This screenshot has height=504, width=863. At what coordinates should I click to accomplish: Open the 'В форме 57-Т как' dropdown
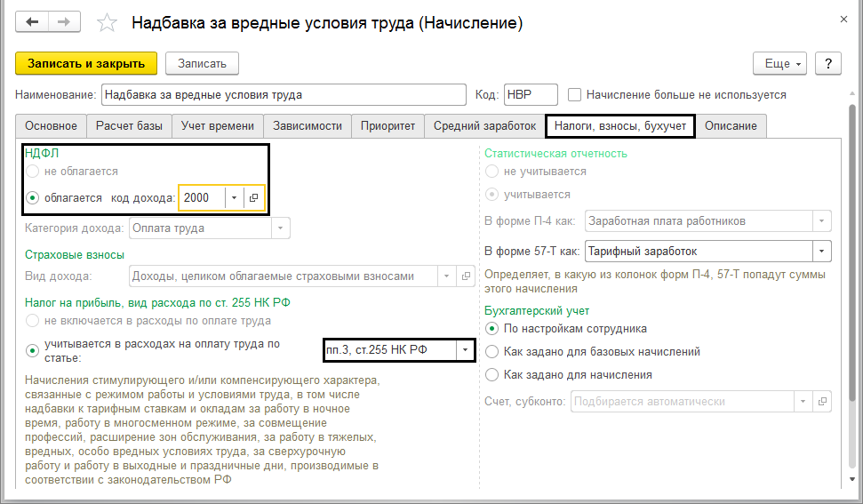(822, 252)
